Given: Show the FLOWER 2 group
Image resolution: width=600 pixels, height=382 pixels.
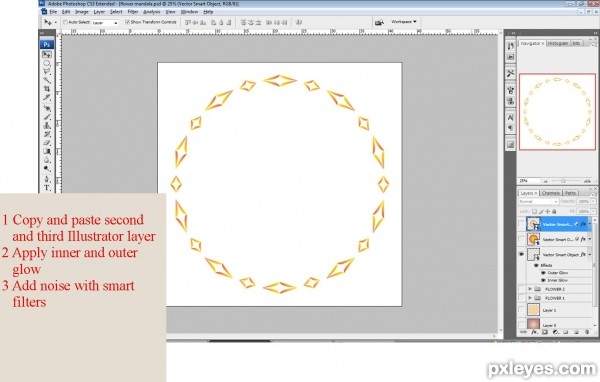Looking at the screenshot, I should point(521,289).
